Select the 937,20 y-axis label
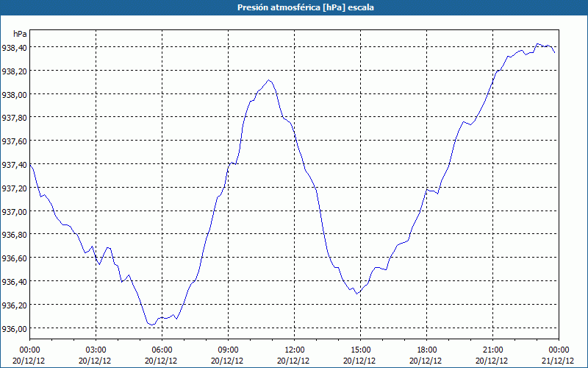This screenshot has width=588, height=368. coord(14,188)
